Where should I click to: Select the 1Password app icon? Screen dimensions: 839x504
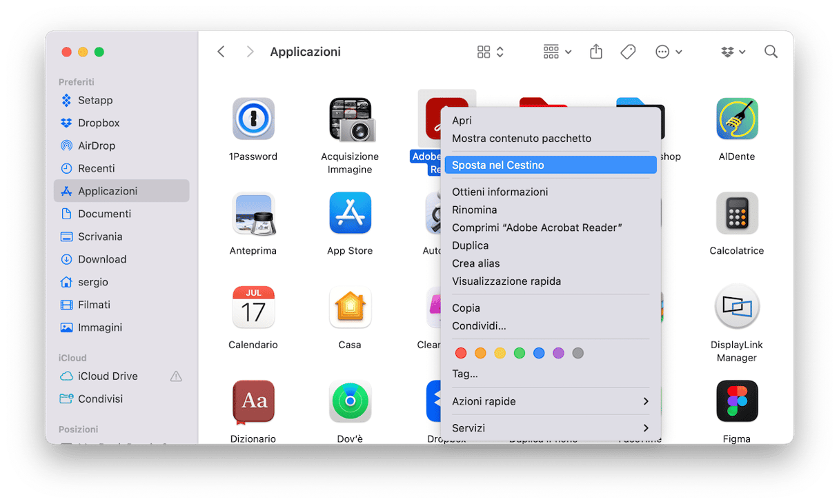tap(253, 119)
